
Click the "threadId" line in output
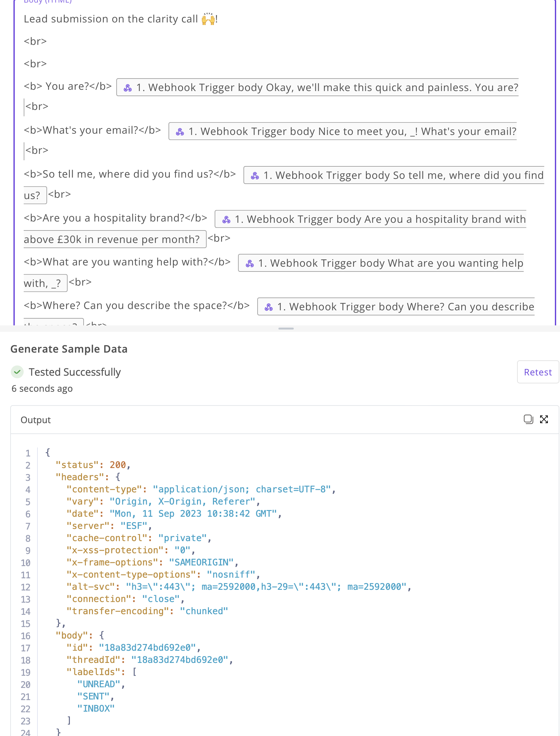pos(150,660)
